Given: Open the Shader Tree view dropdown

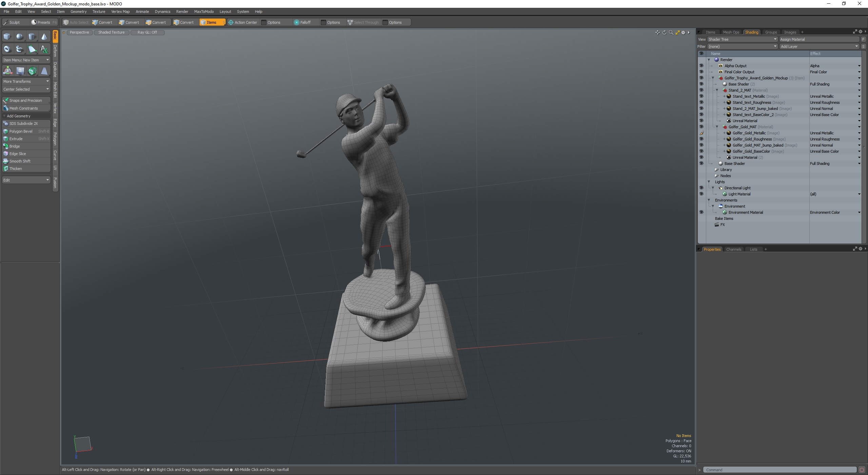Looking at the screenshot, I should [x=743, y=39].
